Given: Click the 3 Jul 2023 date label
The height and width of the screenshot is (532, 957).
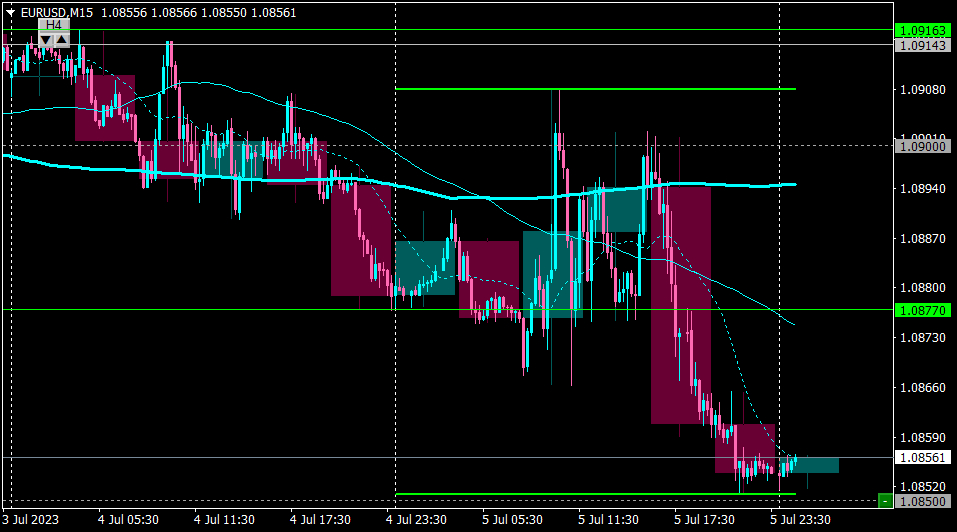Looking at the screenshot, I should coord(31,520).
